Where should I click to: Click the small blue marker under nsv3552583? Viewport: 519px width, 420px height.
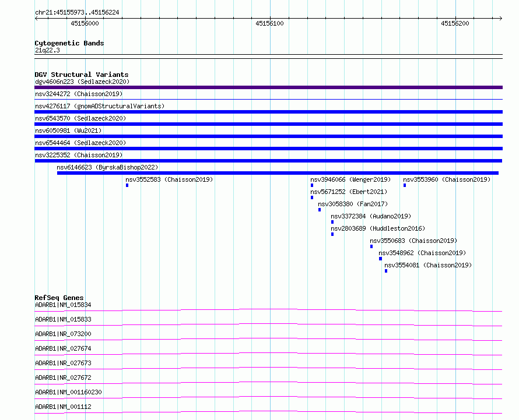127,185
